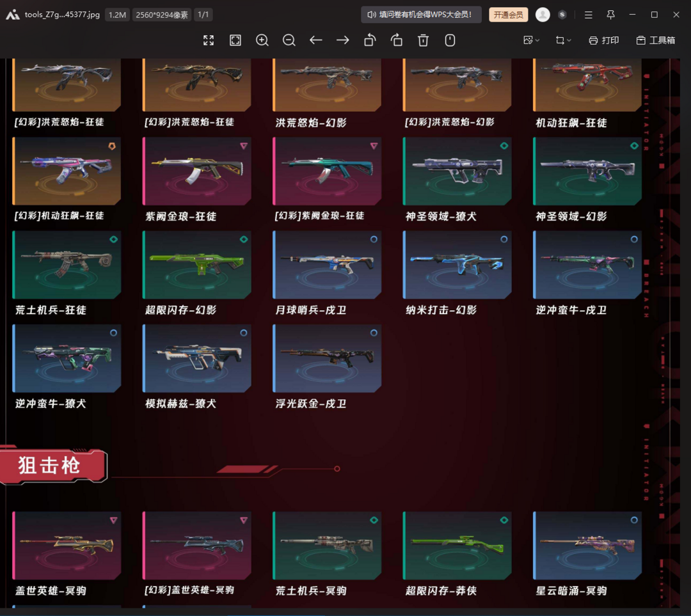Screen dimensions: 691x616
Task: Click the [幻彩]盖世英雄-冥驹 label text
Action: [x=189, y=590]
